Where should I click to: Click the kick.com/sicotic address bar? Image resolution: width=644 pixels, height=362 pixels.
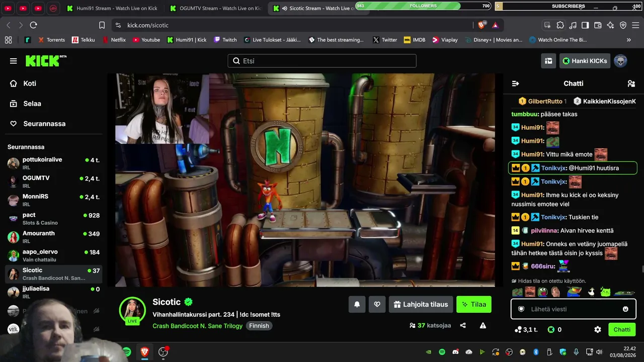[291, 25]
